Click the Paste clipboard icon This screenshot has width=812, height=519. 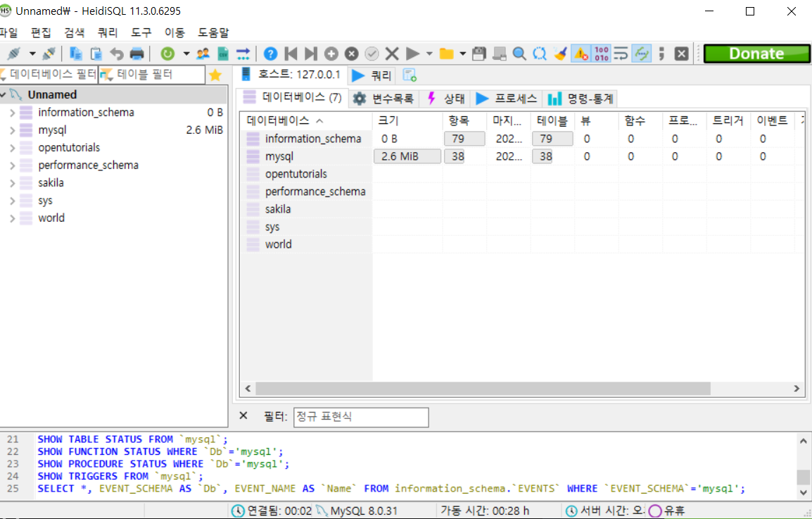pos(96,54)
